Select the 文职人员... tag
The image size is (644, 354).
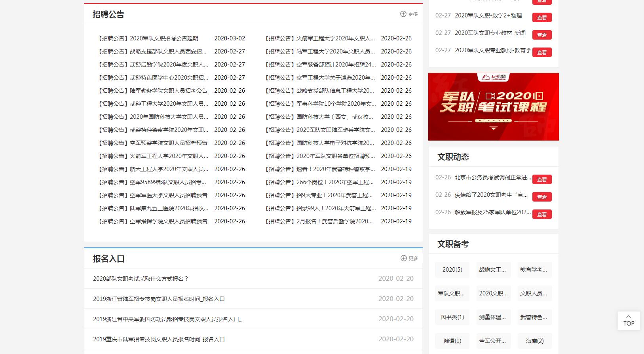click(x=534, y=293)
